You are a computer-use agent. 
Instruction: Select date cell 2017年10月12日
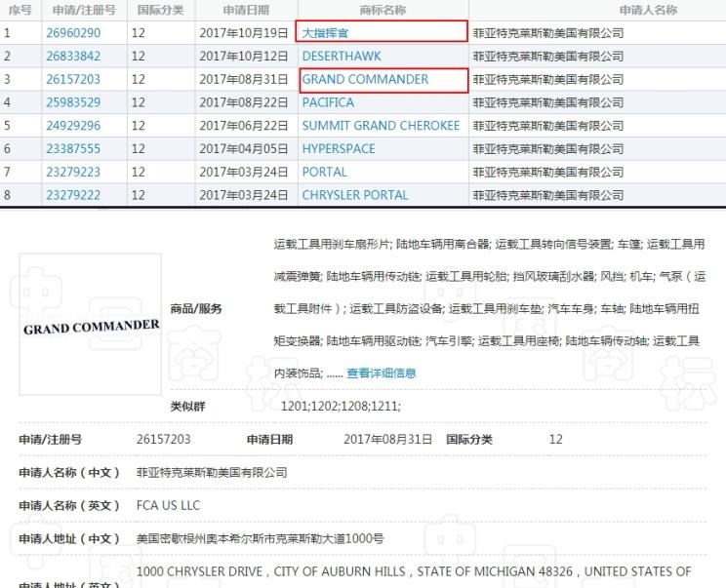pyautogui.click(x=244, y=56)
